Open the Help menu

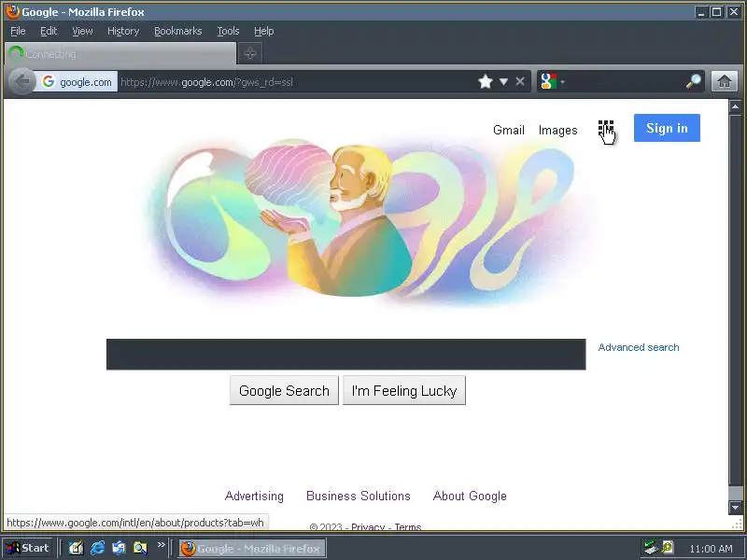point(263,31)
